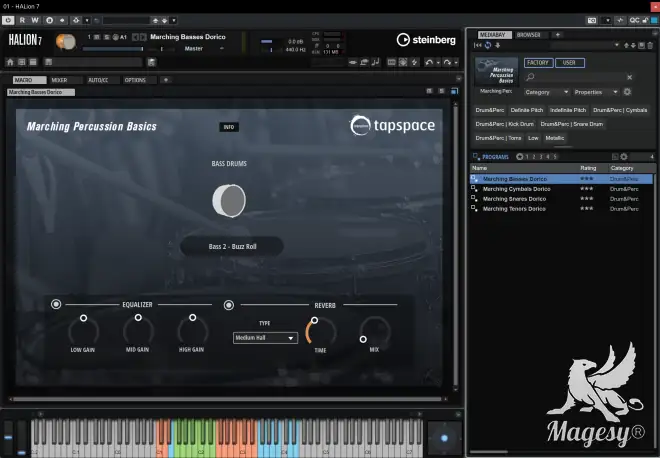Toggle the Equalizer on/off button
The image size is (660, 458).
pos(56,304)
